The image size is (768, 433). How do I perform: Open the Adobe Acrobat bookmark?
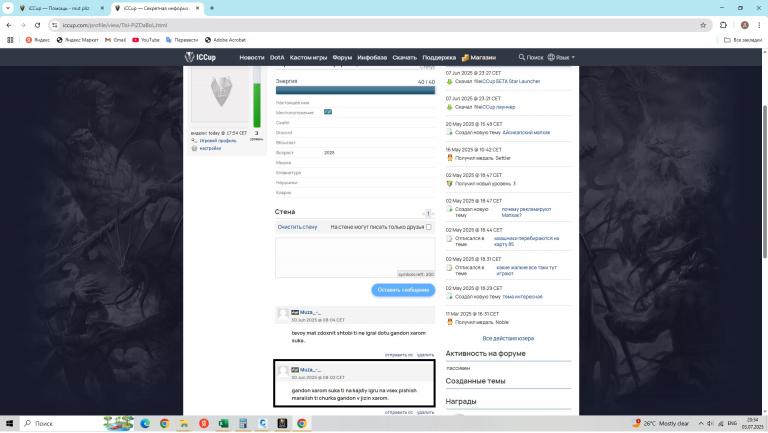[x=225, y=40]
